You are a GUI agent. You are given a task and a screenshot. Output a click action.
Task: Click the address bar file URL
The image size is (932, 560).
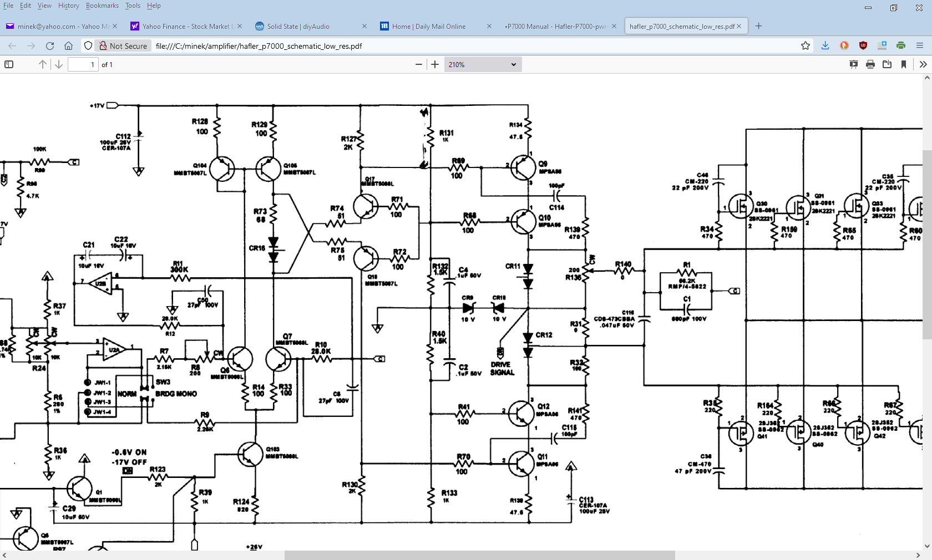pyautogui.click(x=259, y=46)
